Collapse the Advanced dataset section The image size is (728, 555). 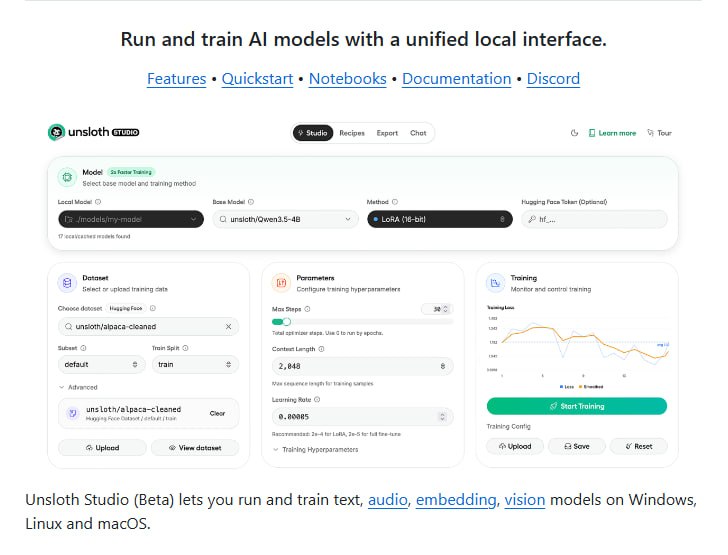[78, 387]
